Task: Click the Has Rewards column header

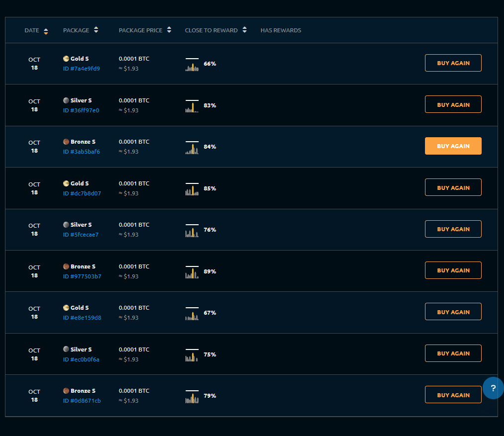Action: pyautogui.click(x=281, y=30)
